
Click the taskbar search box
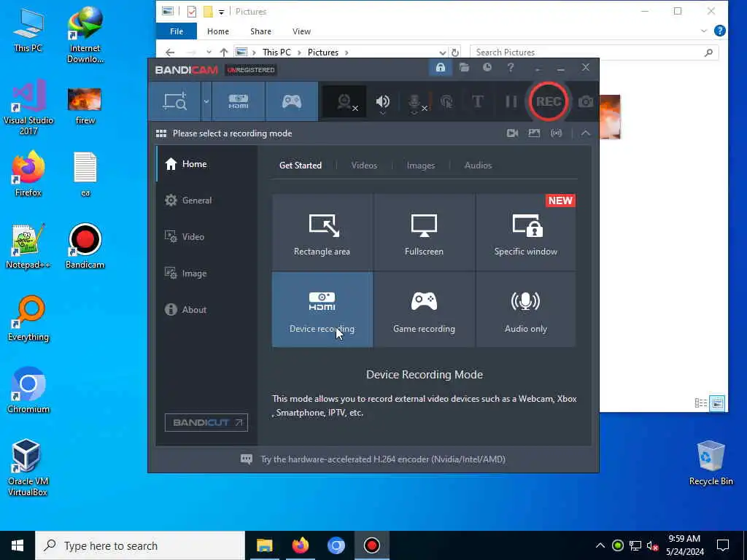click(140, 545)
